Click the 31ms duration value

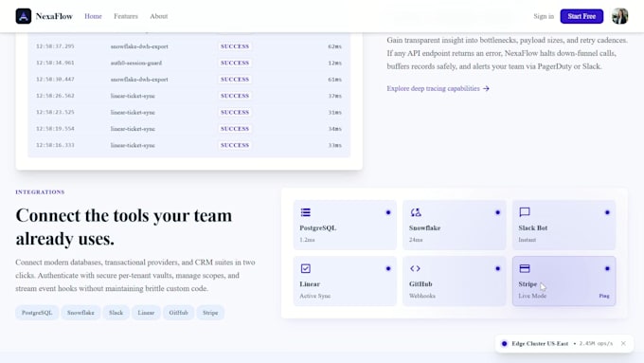334,112
